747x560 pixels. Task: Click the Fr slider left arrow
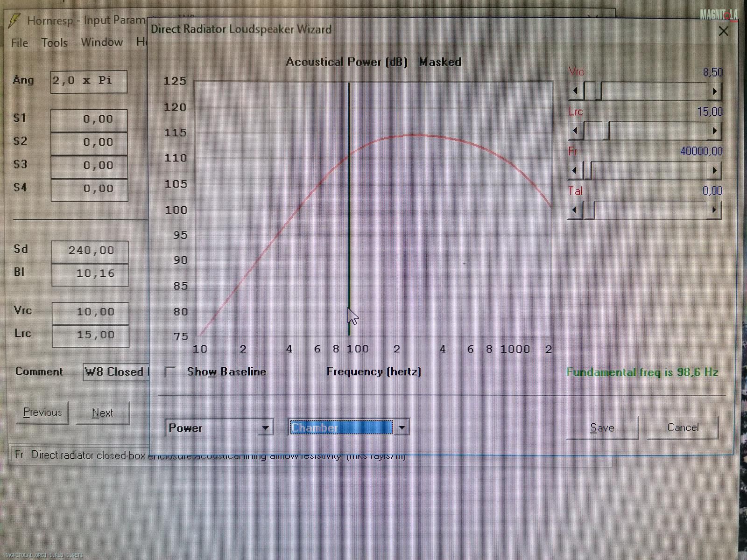pos(575,171)
